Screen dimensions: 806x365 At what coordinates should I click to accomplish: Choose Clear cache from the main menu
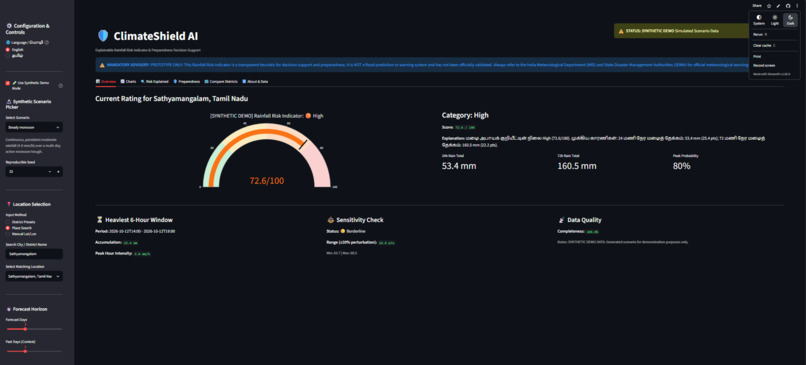click(x=774, y=45)
